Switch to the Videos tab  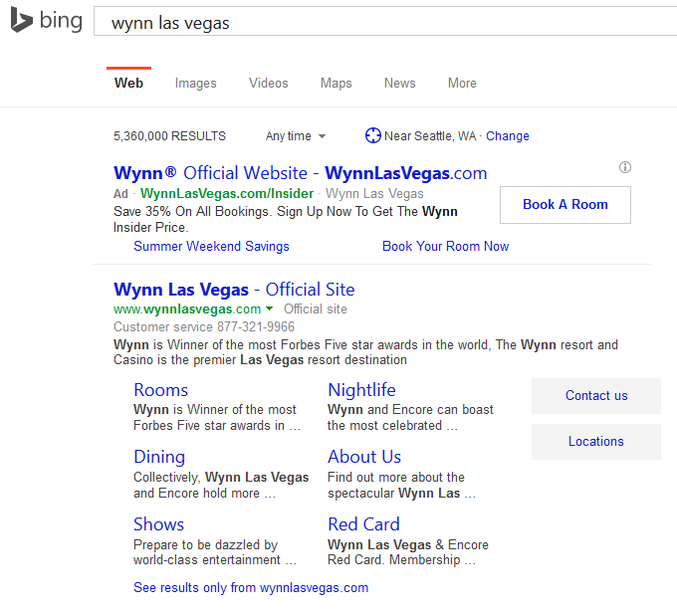[269, 84]
